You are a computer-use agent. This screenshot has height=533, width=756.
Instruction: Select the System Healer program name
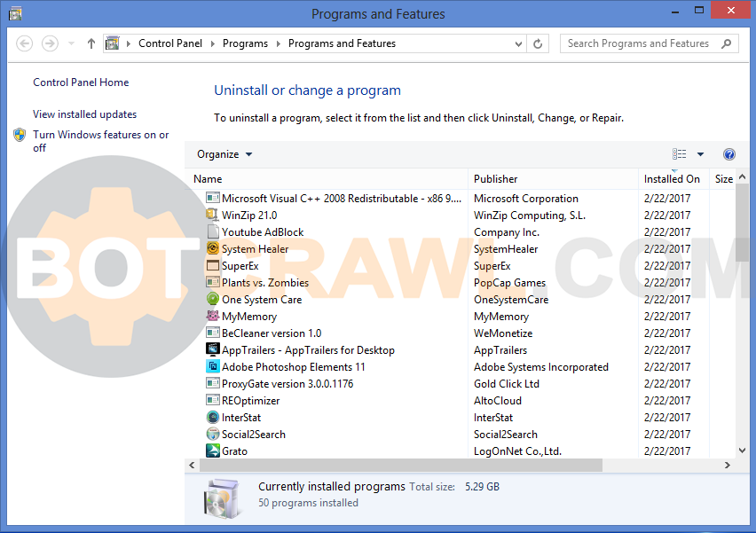[x=255, y=248]
